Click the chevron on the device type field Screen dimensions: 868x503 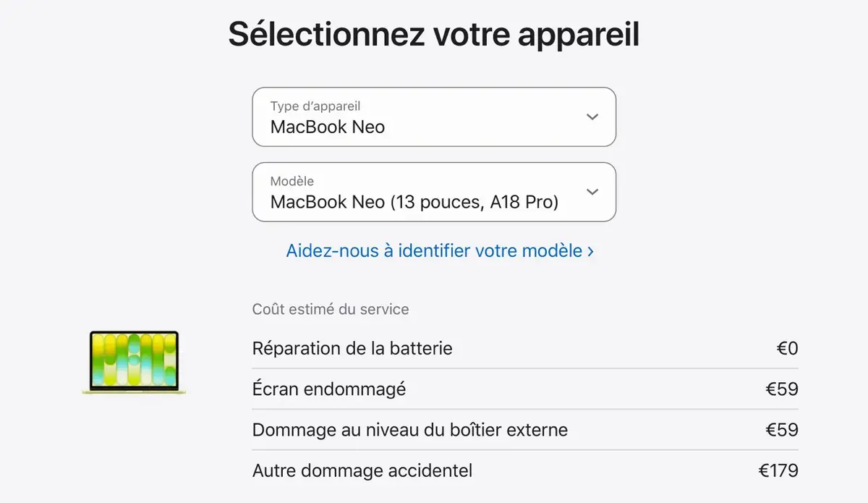[592, 117]
